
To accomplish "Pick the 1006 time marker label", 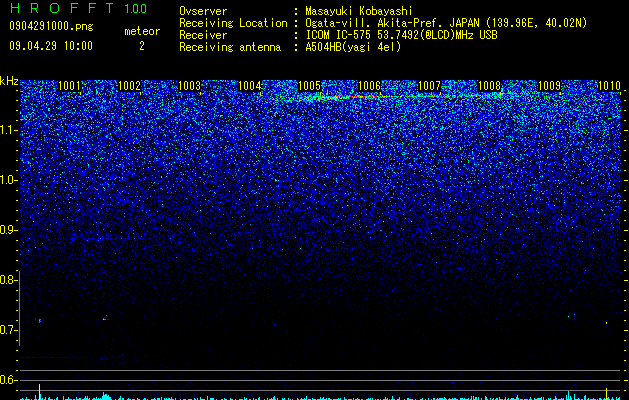I will (369, 86).
